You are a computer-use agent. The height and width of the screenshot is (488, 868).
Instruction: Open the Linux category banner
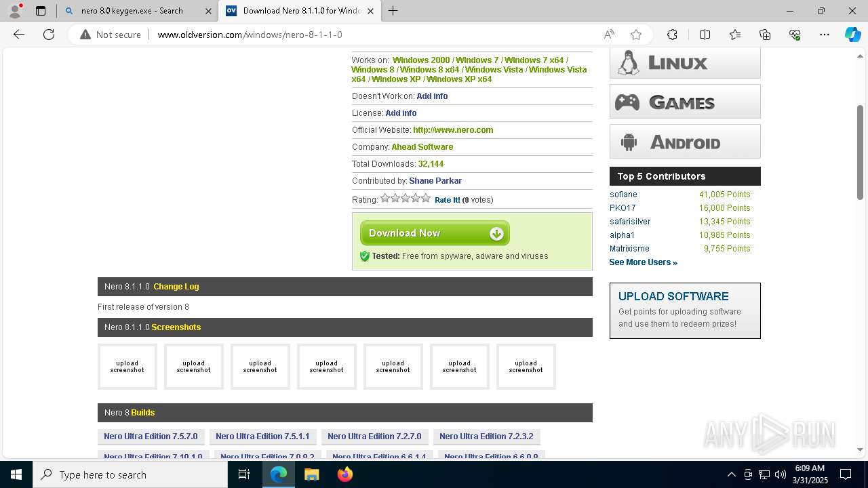pos(685,62)
